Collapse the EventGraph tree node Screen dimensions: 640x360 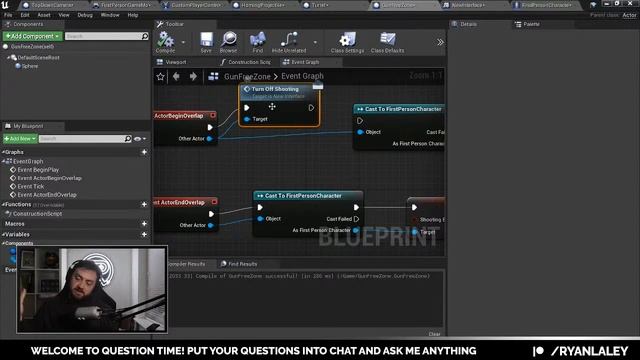(4, 161)
